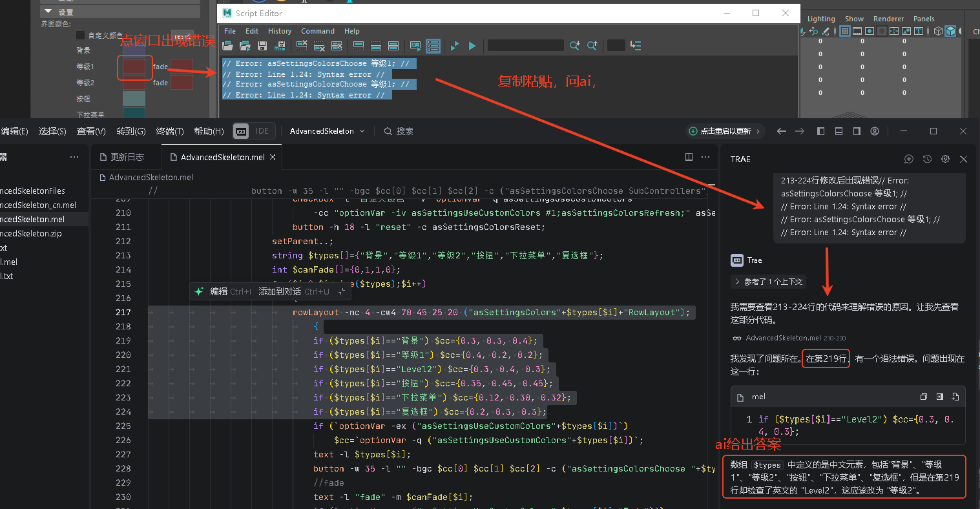Click the 按钮 color swatch
The width and height of the screenshot is (980, 509).
pyautogui.click(x=134, y=99)
